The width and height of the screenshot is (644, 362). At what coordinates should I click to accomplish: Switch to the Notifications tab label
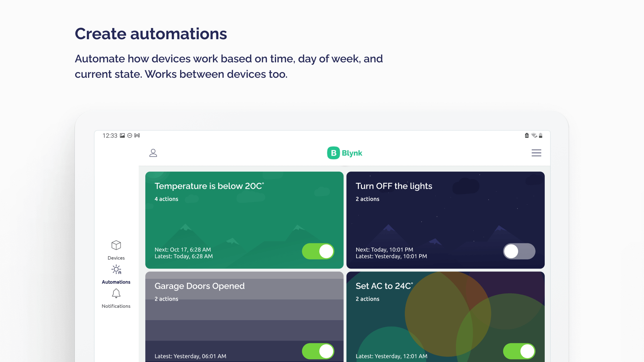coord(116,306)
